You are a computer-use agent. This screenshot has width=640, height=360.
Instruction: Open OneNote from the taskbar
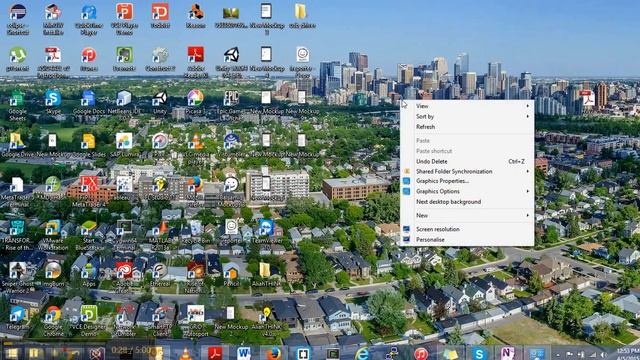coord(507,353)
